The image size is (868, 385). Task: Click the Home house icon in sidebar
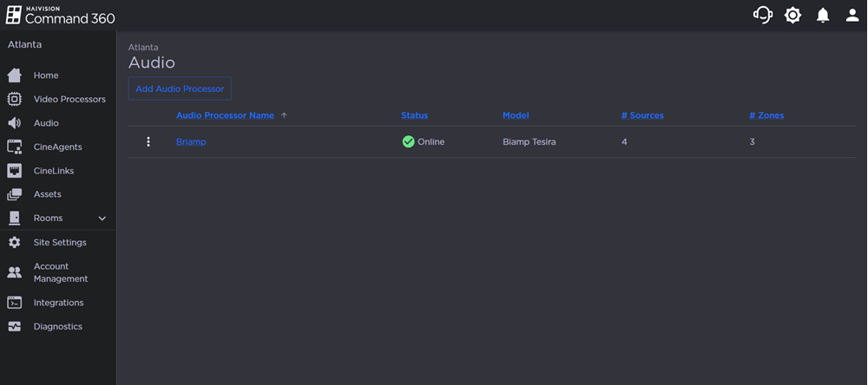[15, 75]
